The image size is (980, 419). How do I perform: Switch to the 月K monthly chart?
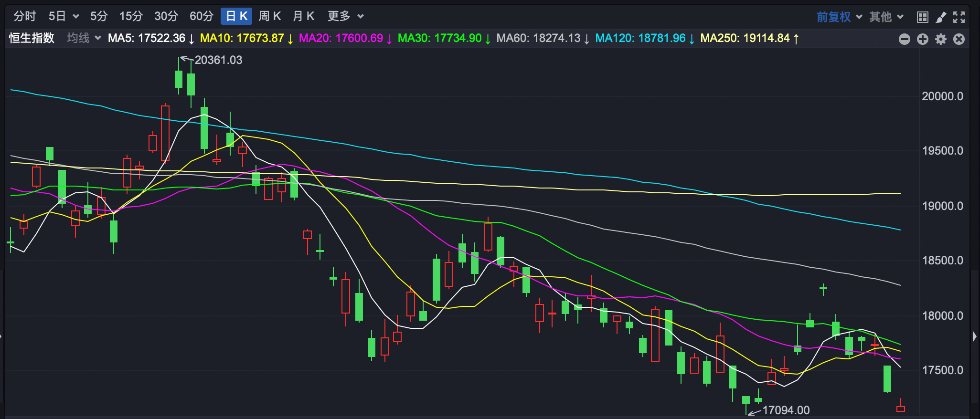[304, 16]
